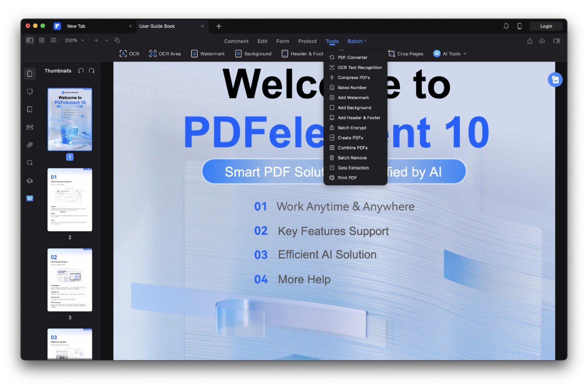This screenshot has height=392, width=588.
Task: Select the two-page reading view icon
Action: 54,40
